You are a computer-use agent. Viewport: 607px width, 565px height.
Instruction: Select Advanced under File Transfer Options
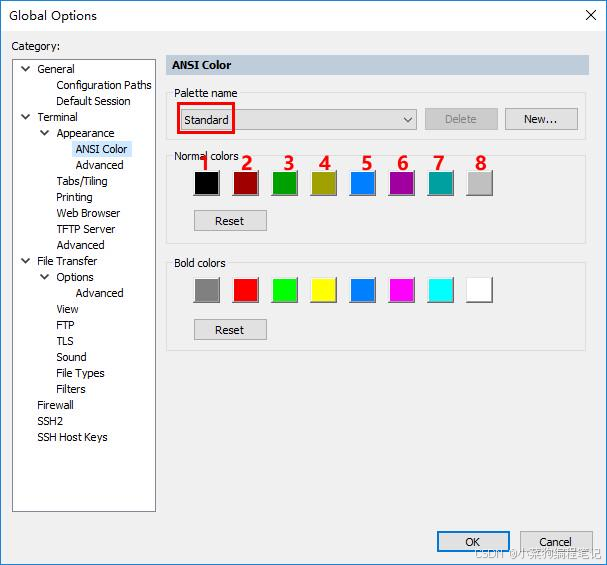pyautogui.click(x=99, y=293)
